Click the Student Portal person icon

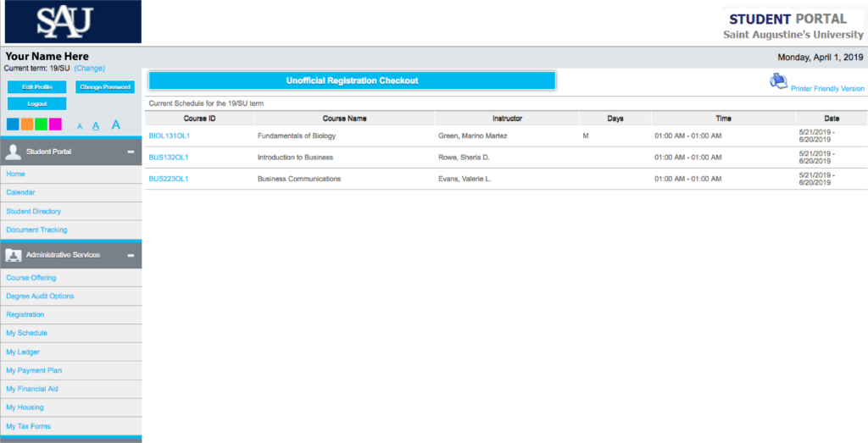click(13, 152)
